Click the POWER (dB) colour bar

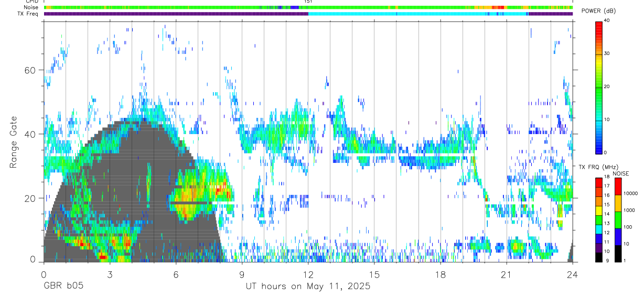(599, 87)
